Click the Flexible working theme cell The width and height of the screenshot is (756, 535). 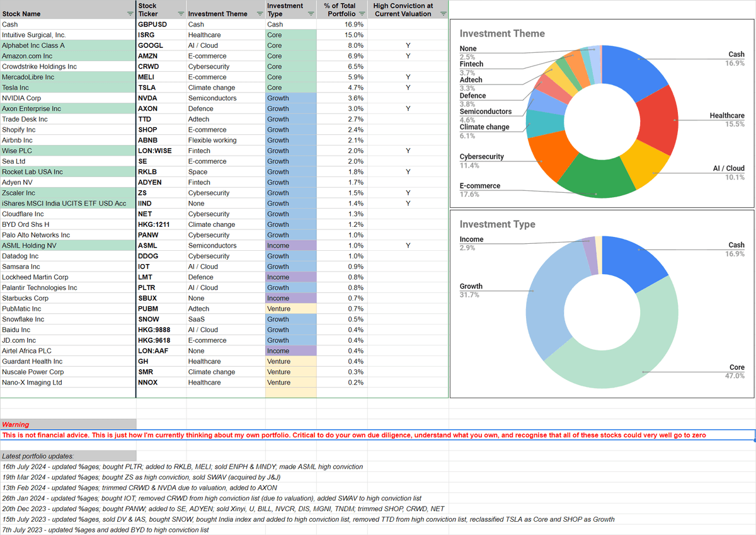point(226,140)
